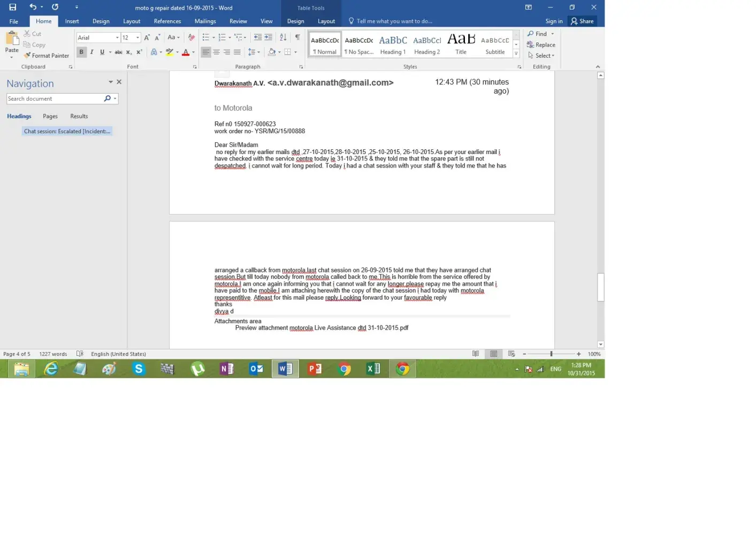Apply strikethrough to text
This screenshot has width=756, height=535.
click(x=119, y=52)
